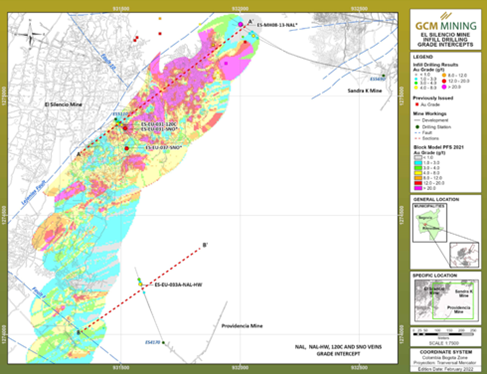Click the Previously Issued red legend dot

(417, 105)
